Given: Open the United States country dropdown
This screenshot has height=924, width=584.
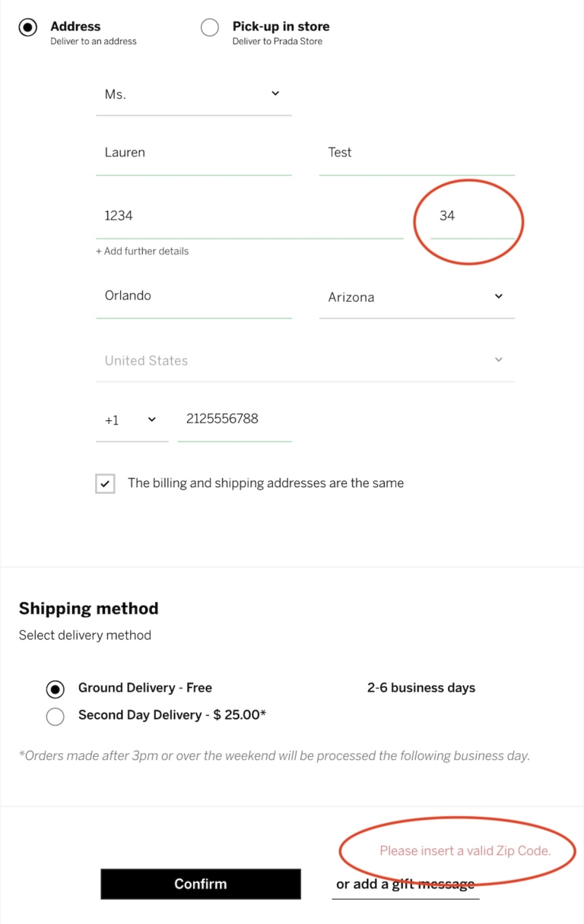Looking at the screenshot, I should point(304,360).
